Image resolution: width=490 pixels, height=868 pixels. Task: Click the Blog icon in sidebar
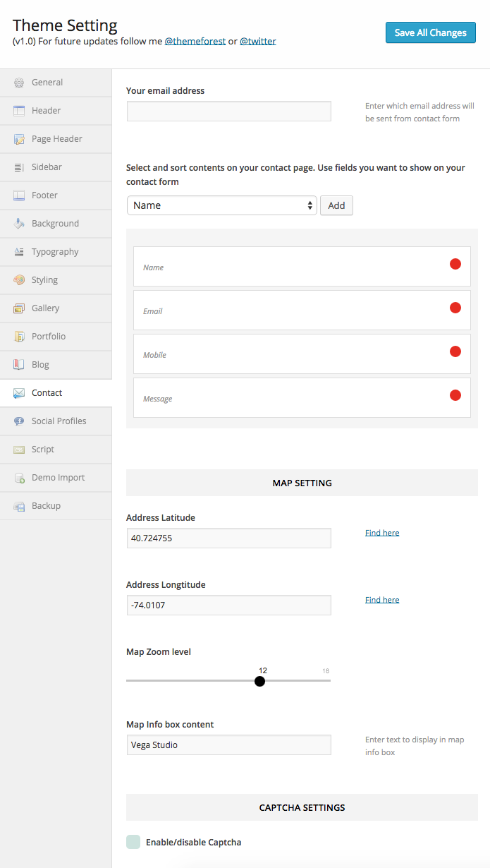tap(19, 365)
